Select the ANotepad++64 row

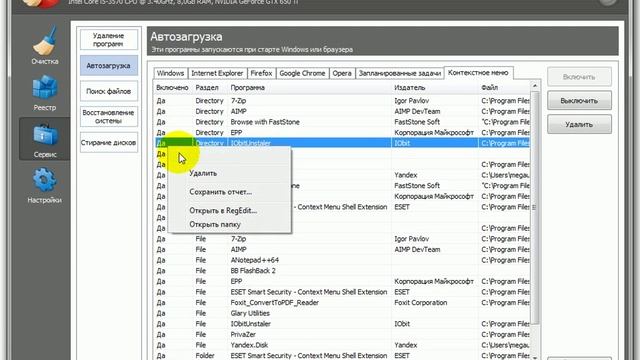point(342,260)
